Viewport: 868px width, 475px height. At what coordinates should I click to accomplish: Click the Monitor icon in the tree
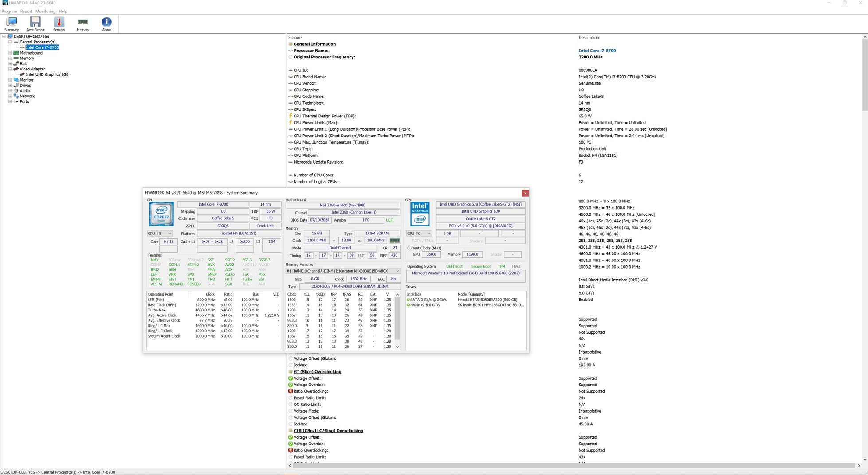[x=16, y=80]
